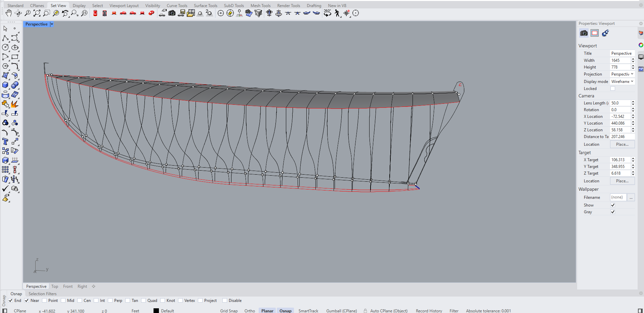Click the 360 degree turntable icon

tap(327, 13)
